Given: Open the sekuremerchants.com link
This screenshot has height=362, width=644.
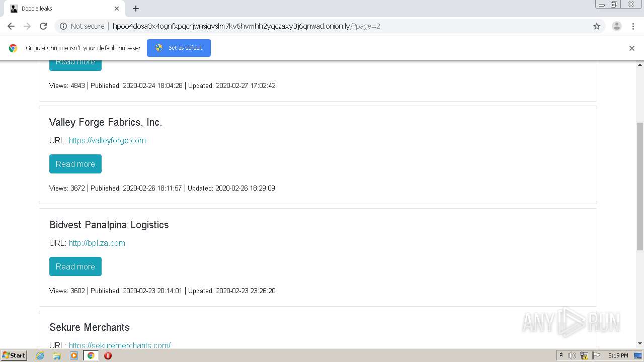Looking at the screenshot, I should tap(120, 345).
